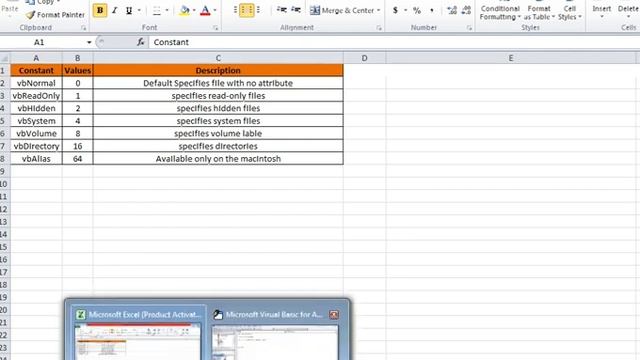640x360 pixels.
Task: Select column D header
Action: coord(364,58)
